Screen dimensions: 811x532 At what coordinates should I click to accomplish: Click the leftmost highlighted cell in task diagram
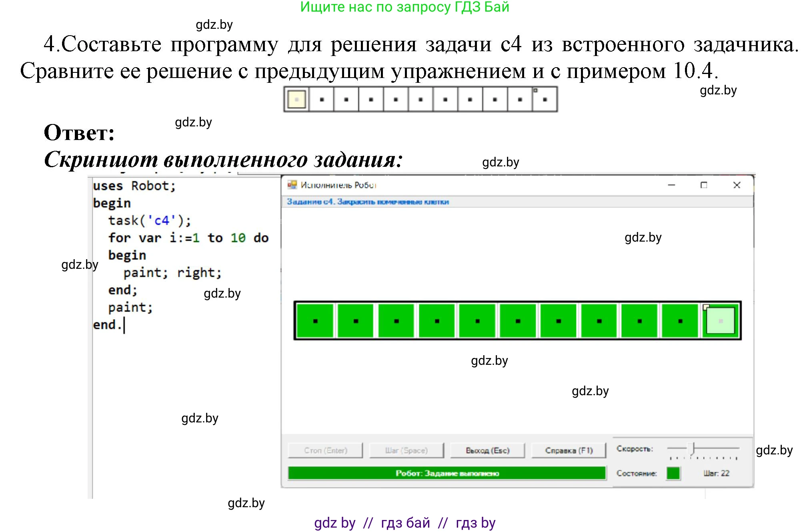tap(296, 99)
